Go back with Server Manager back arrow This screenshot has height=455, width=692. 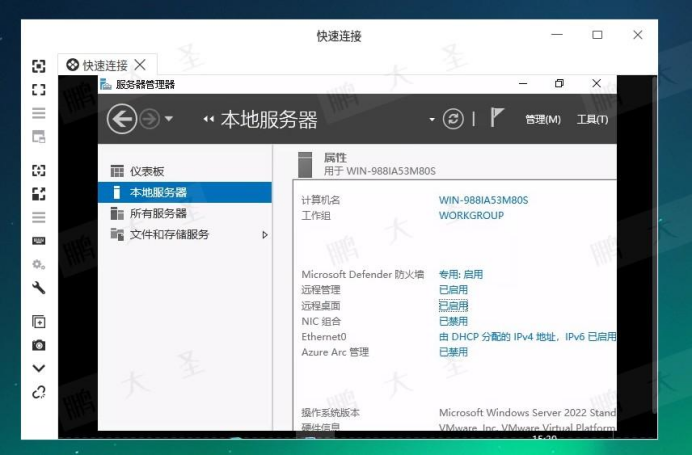tap(121, 119)
